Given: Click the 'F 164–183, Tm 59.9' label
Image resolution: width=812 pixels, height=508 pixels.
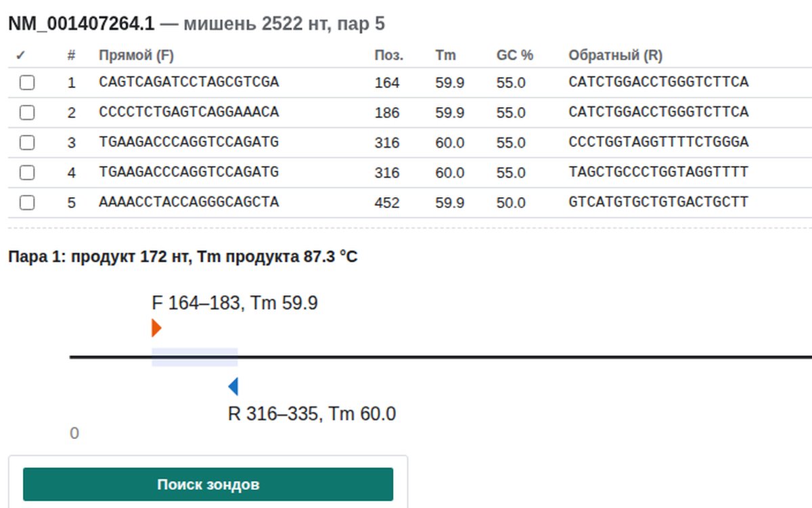Looking at the screenshot, I should coord(235,303).
